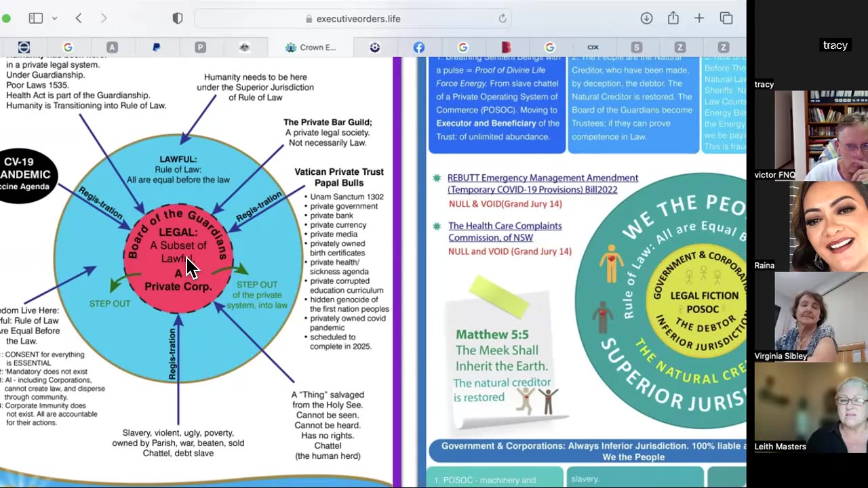Click the green star beside Health Care link
This screenshot has height=488, width=868.
click(x=437, y=226)
